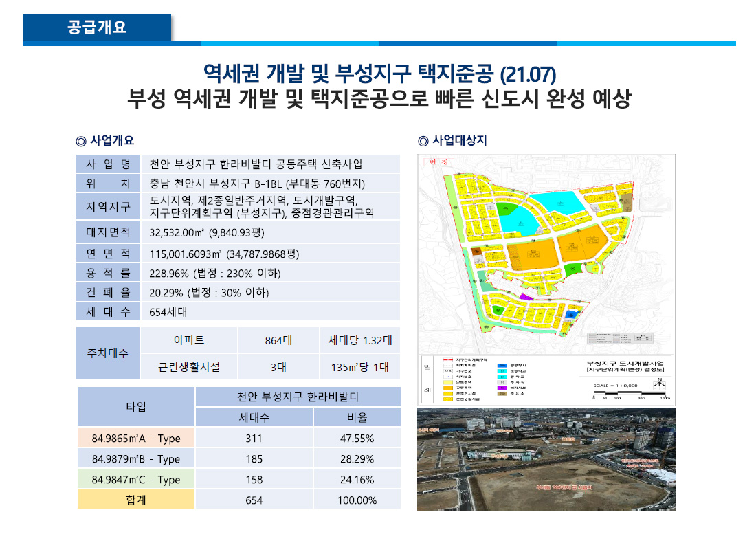Click the north arrow symbol in map legend
756x543 pixels.
point(659,384)
